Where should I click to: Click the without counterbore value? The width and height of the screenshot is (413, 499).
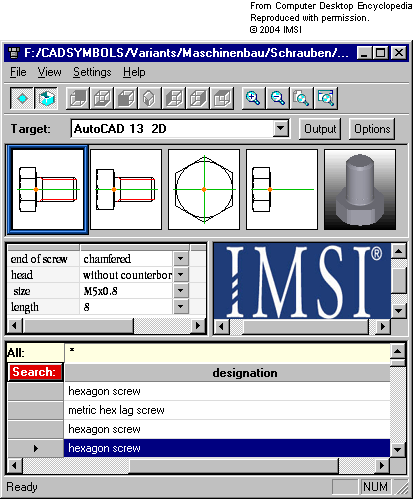(x=126, y=275)
